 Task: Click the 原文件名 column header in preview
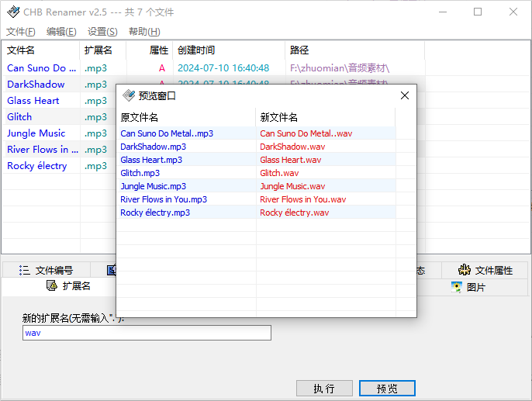click(x=188, y=117)
